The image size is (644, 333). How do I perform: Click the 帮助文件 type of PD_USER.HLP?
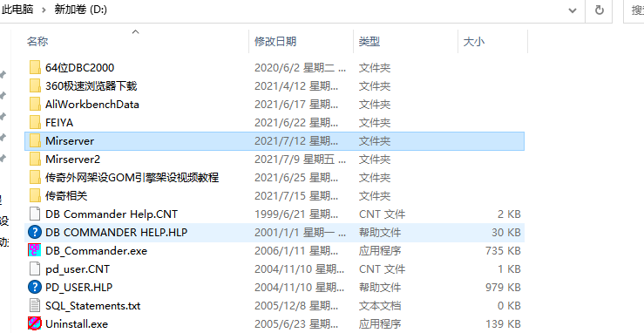click(x=380, y=287)
